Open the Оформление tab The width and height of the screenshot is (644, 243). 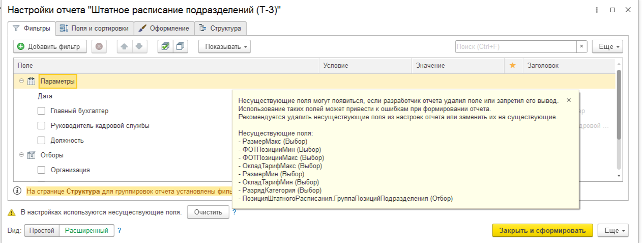[x=165, y=28]
